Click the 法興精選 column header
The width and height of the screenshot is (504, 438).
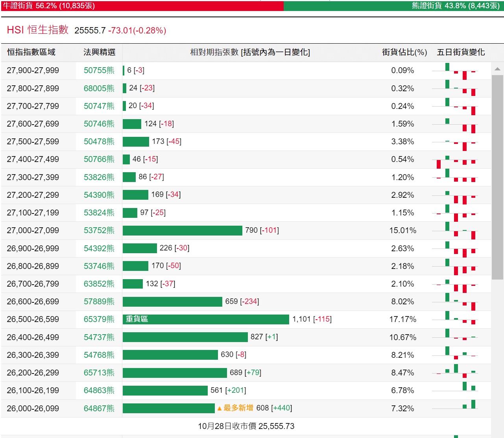point(99,52)
